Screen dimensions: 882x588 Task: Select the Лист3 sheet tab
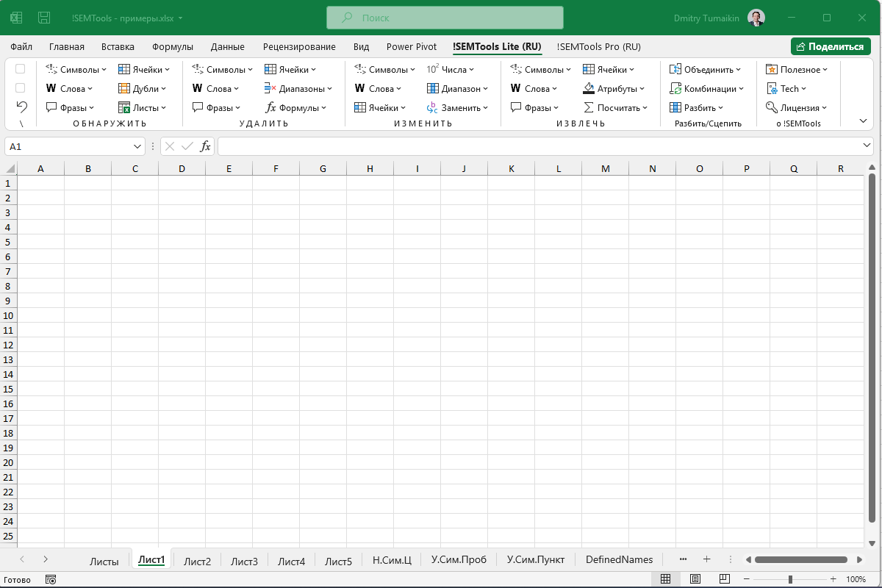click(x=245, y=561)
